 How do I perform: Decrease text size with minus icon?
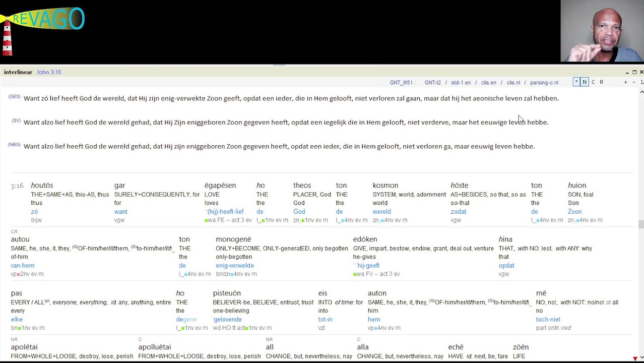coord(633,82)
